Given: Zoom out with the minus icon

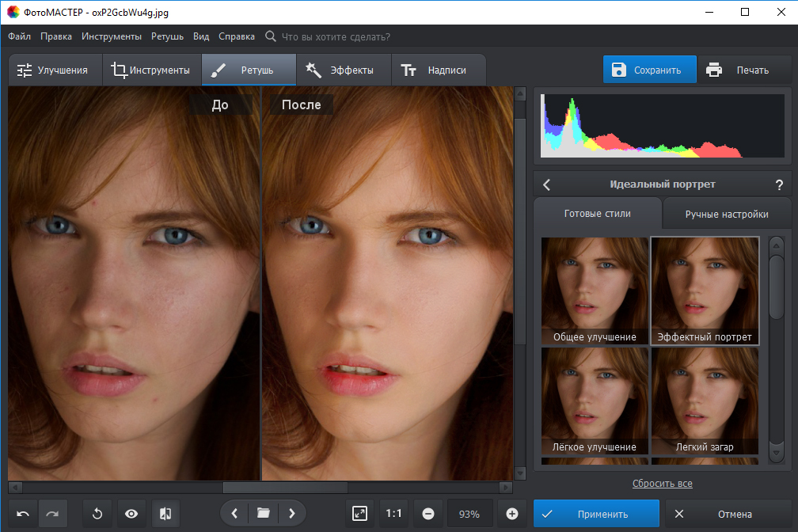Looking at the screenshot, I should pos(428,514).
